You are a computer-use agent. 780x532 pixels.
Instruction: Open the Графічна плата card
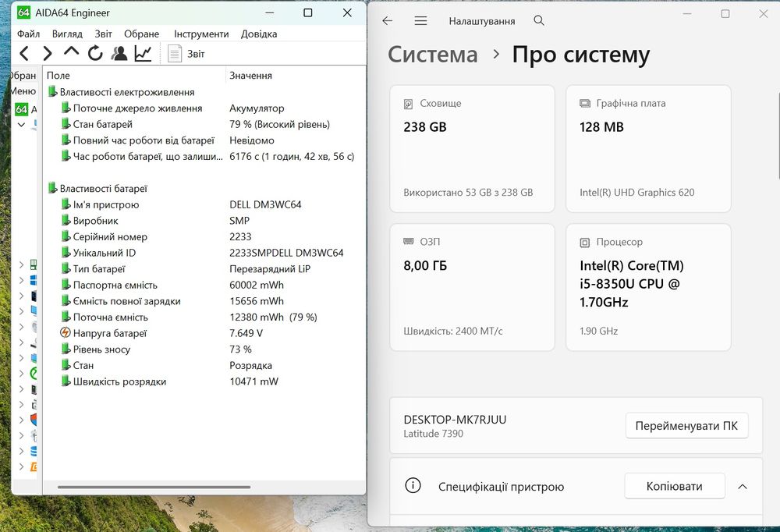[648, 149]
